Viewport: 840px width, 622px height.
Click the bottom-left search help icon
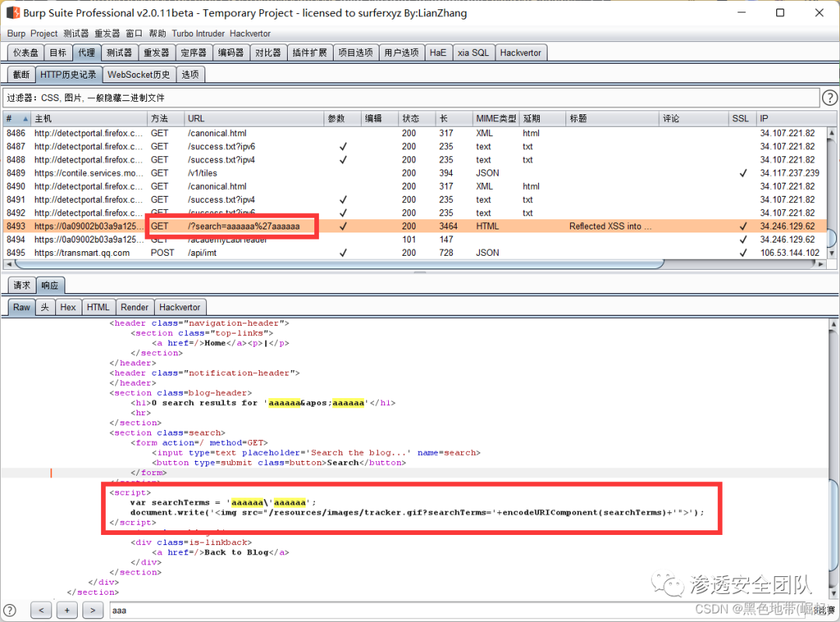coord(9,610)
